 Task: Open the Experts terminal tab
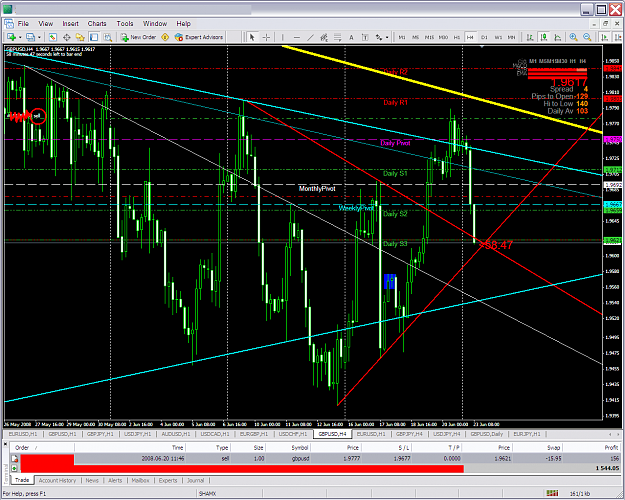pyautogui.click(x=168, y=480)
